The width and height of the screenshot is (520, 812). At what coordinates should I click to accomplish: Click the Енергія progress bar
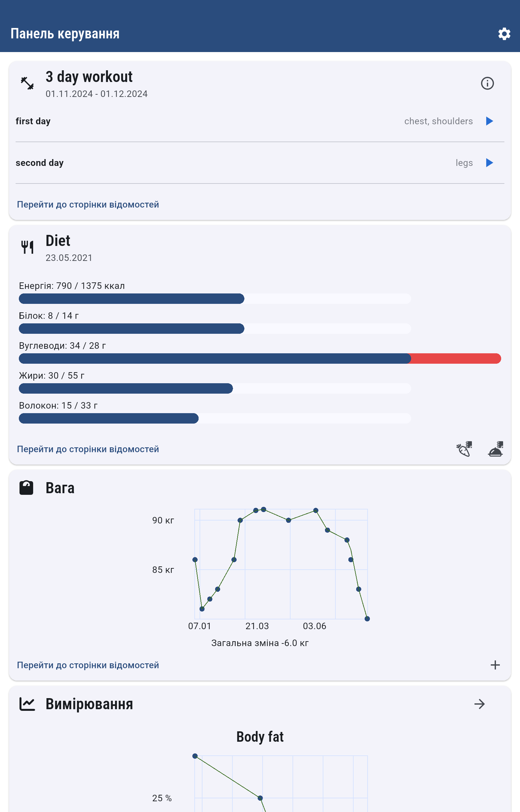point(215,299)
